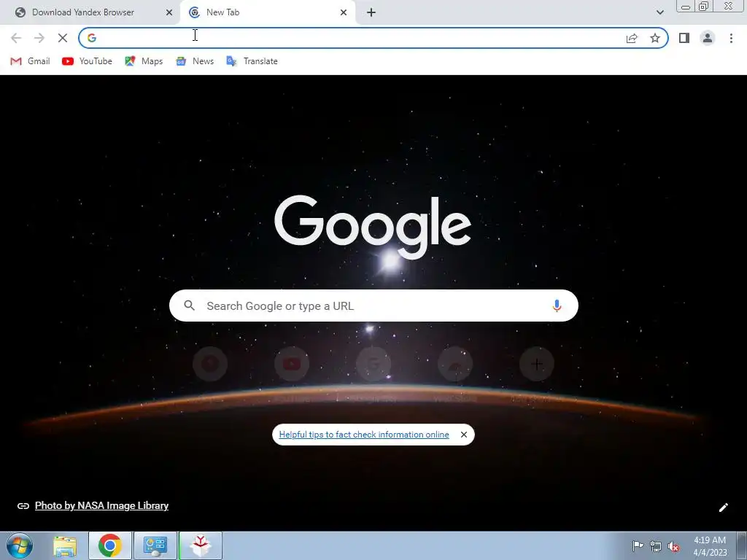Viewport: 747px width, 560px height.
Task: Go back using the back arrow
Action: coord(16,38)
